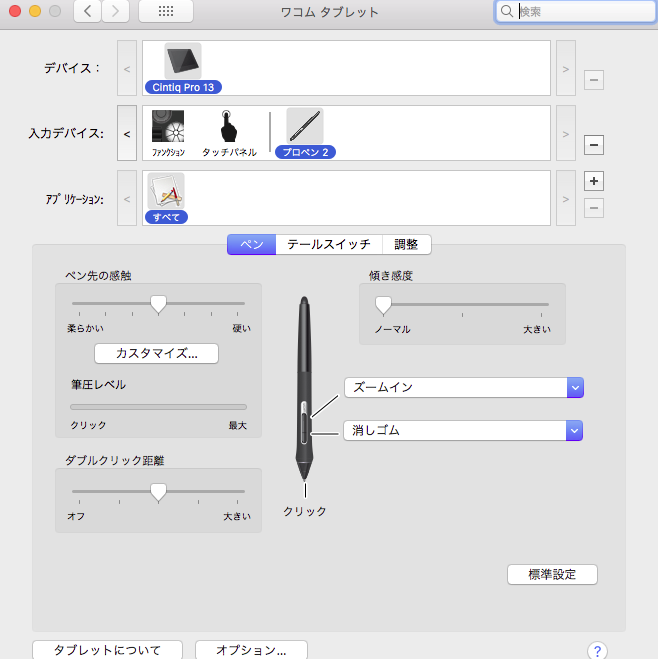Open the 消しゴム pen button dropdown

point(574,430)
